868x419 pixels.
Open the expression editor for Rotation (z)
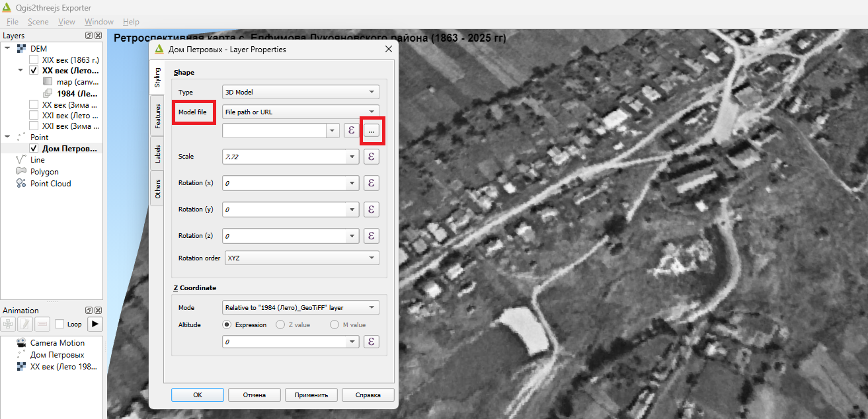pos(372,236)
